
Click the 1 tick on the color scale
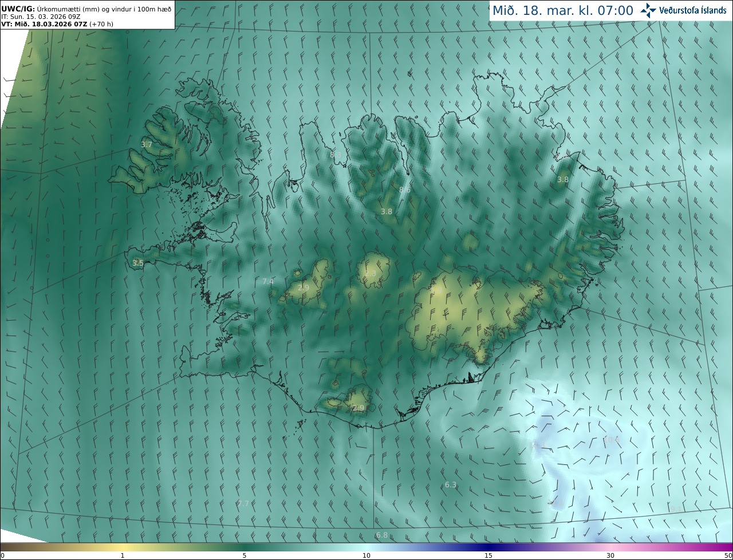(123, 555)
